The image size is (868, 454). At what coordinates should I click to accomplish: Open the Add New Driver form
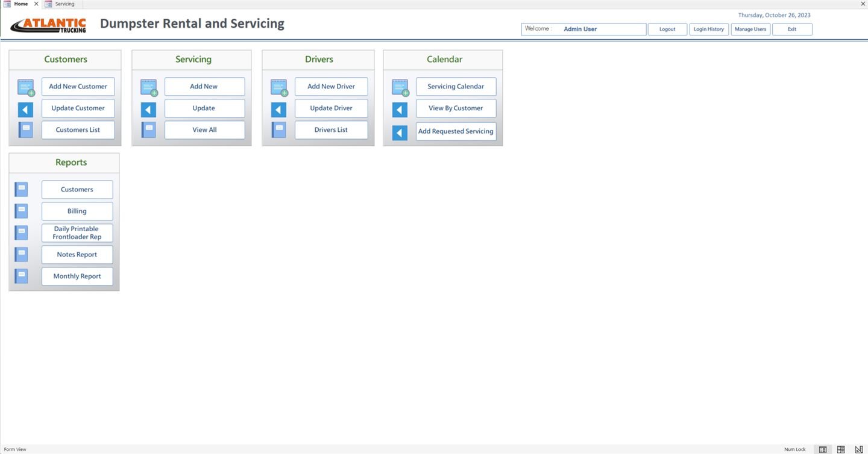click(x=331, y=86)
